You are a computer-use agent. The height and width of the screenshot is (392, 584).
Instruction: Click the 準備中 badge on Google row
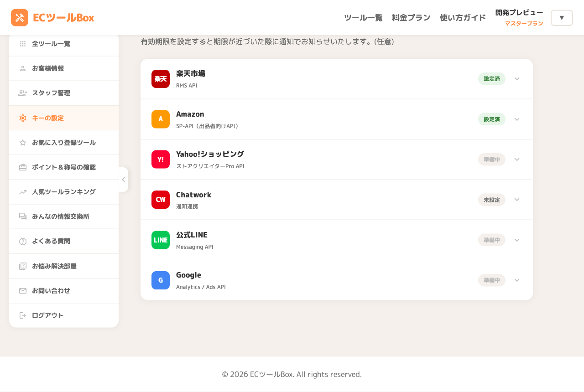tap(492, 280)
